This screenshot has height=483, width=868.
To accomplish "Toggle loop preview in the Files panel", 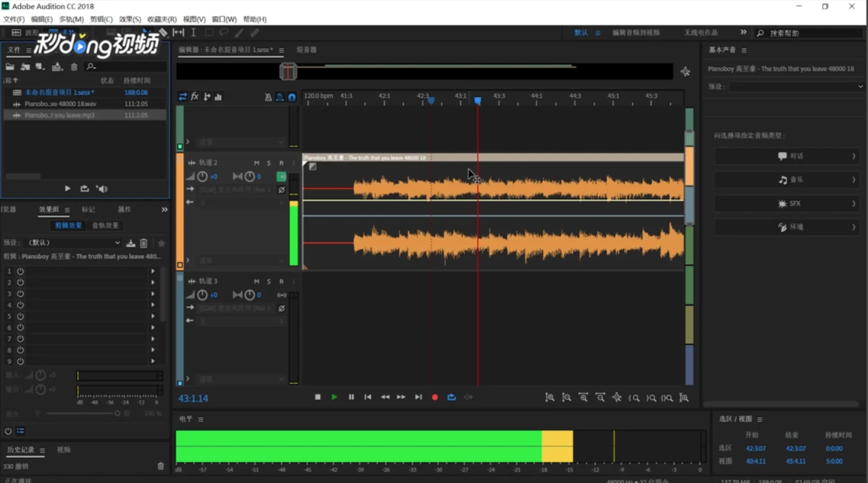I will tap(85, 189).
